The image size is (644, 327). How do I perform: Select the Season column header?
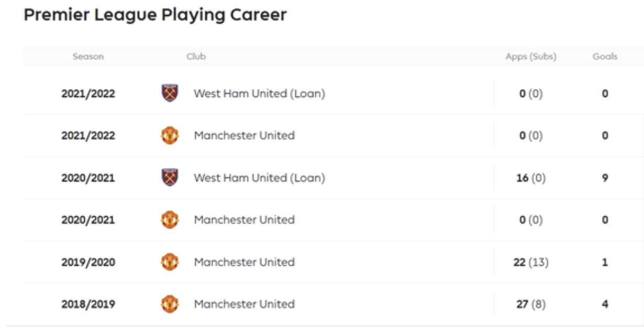pos(88,57)
